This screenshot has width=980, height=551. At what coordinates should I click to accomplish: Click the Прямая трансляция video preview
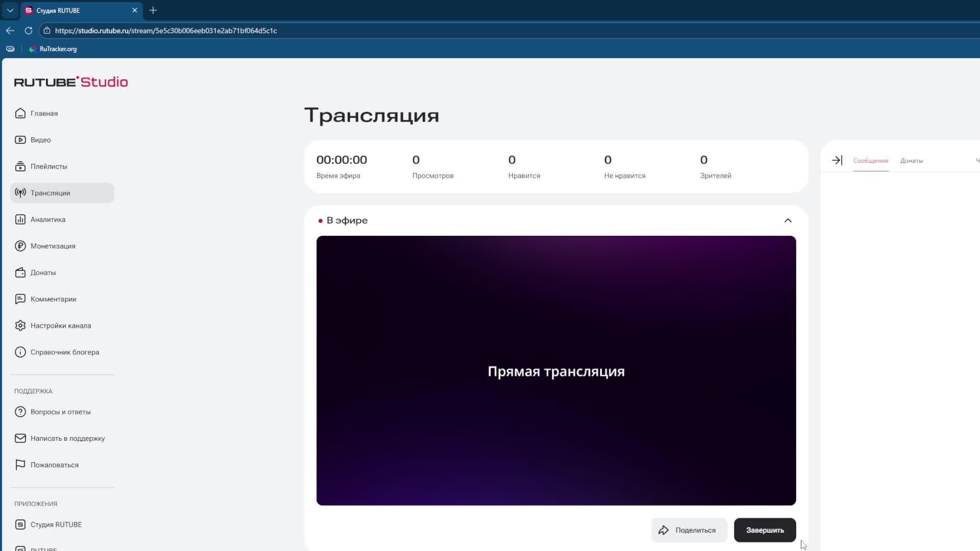pos(556,371)
